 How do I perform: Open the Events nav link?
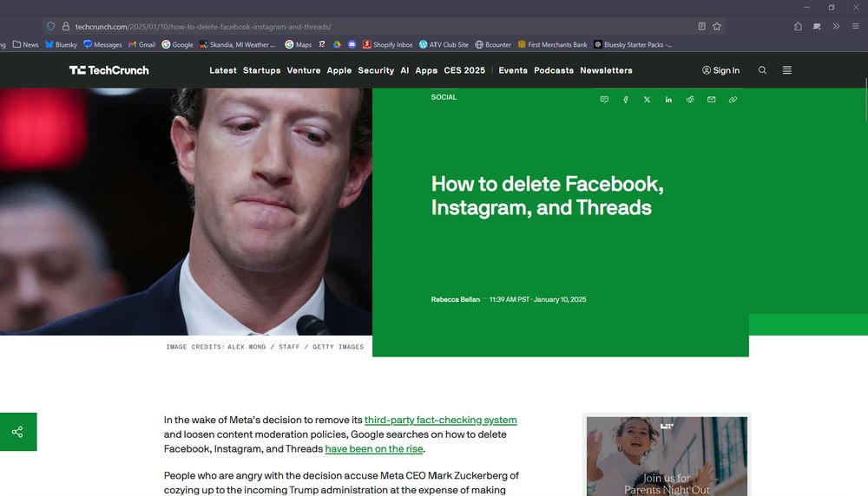(513, 70)
